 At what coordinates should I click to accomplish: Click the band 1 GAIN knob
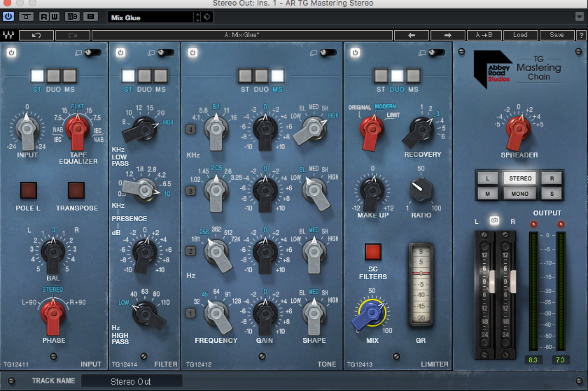coord(265,314)
